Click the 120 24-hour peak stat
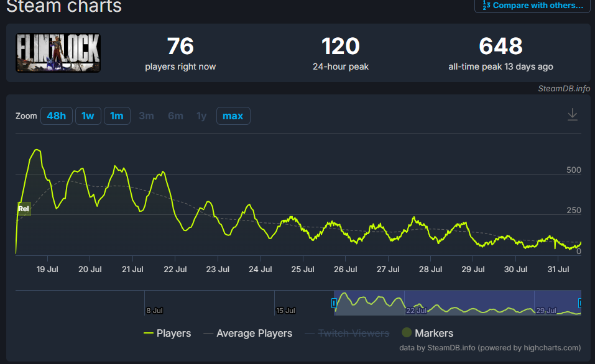Screen dimensions: 595x364 (340, 53)
